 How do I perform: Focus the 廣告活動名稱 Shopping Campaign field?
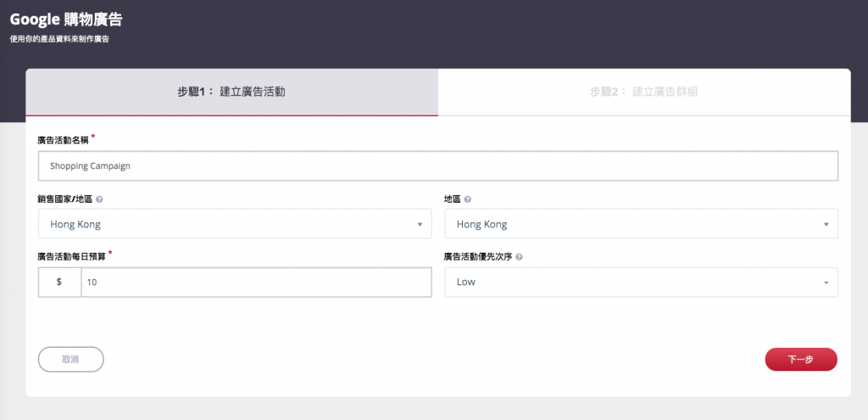click(438, 165)
